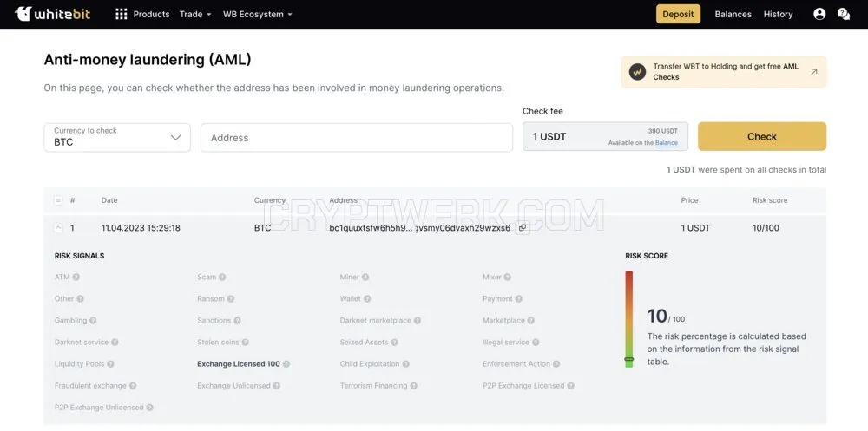This screenshot has height=431, width=868.
Task: Click help icon next to Gambling
Action: (x=93, y=320)
